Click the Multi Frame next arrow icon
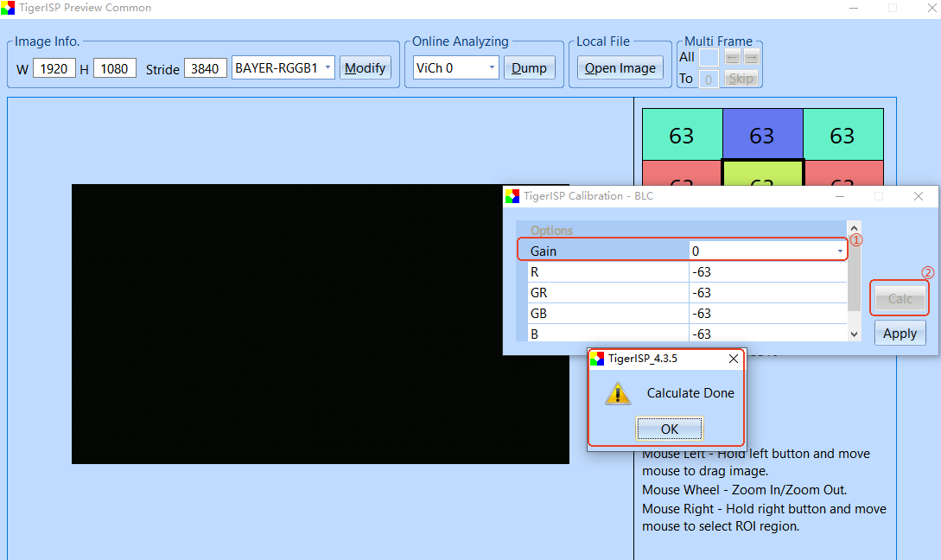 point(752,58)
